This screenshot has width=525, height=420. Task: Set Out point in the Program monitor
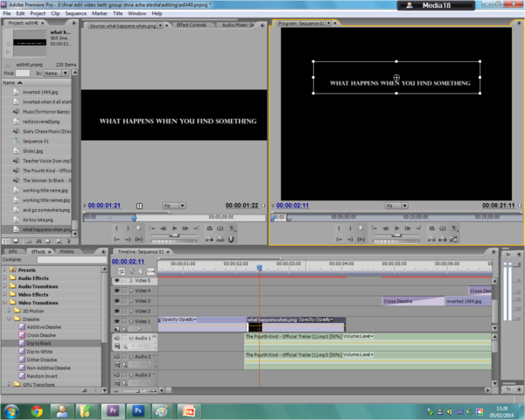[350, 228]
